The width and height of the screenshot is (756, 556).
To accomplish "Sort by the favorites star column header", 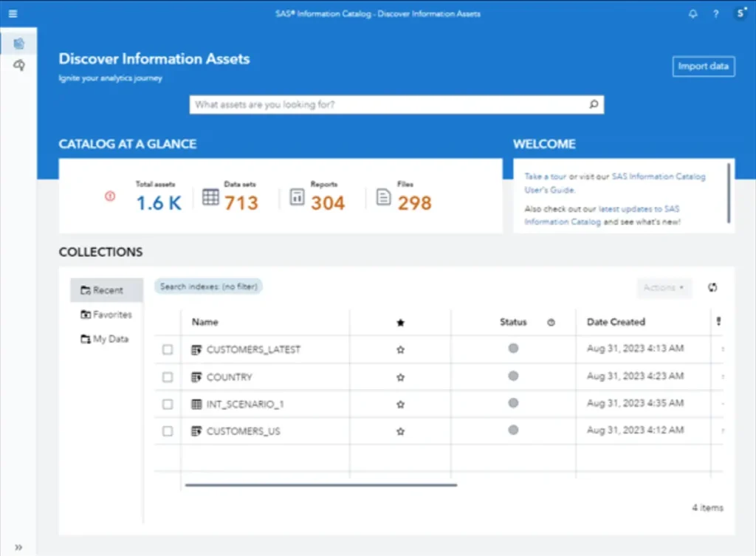I will [400, 323].
